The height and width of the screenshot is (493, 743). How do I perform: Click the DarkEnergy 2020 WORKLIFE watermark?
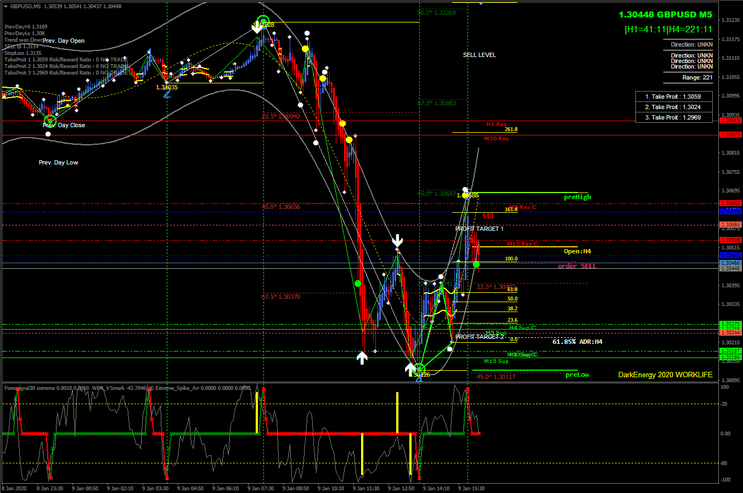pyautogui.click(x=666, y=375)
